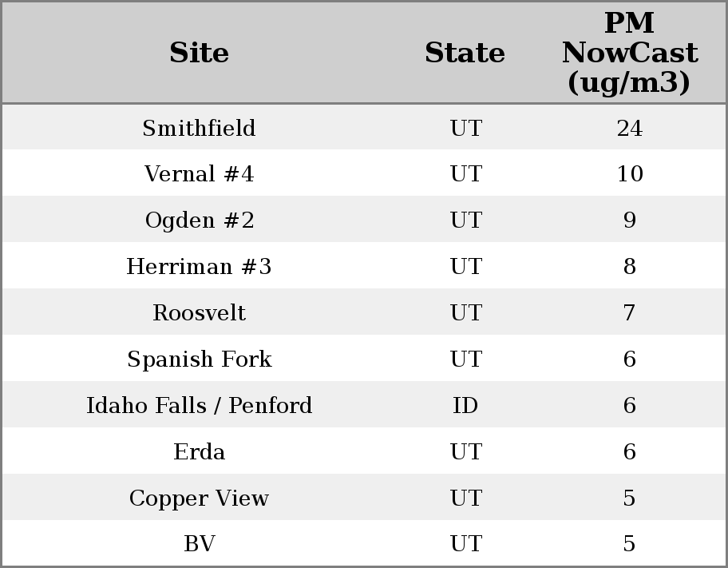Viewport: 728px width, 568px height.
Task: Select the Vernal #4 site cell
Action: coord(199,174)
